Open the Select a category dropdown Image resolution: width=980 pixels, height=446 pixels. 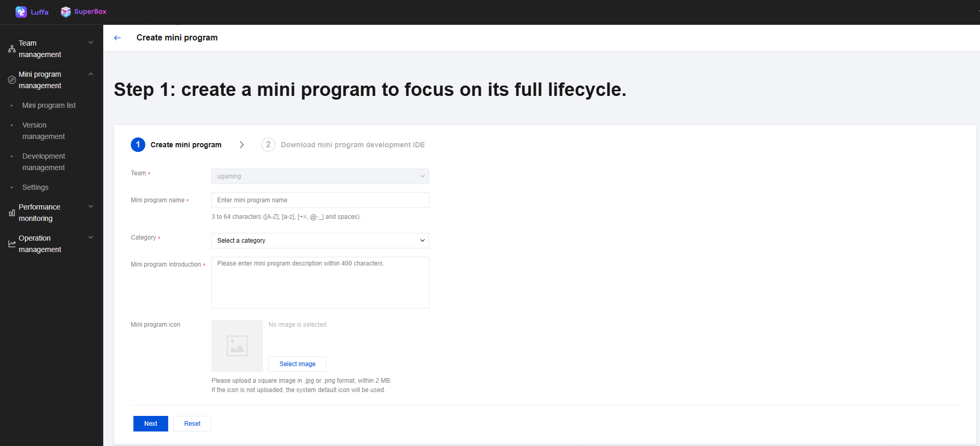click(x=320, y=241)
